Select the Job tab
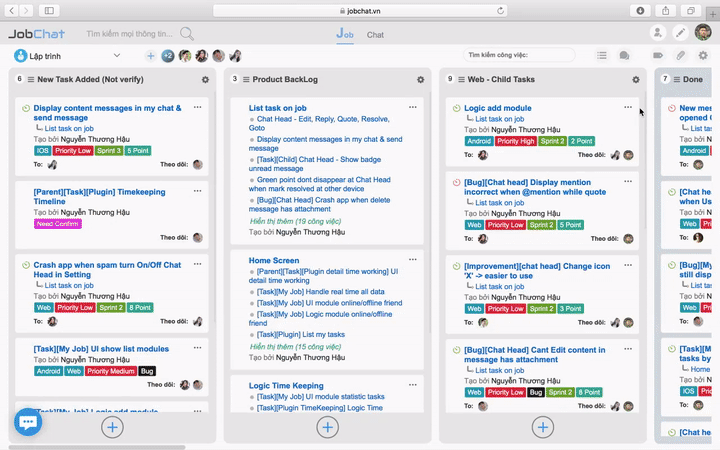This screenshot has height=450, width=720. [x=345, y=34]
